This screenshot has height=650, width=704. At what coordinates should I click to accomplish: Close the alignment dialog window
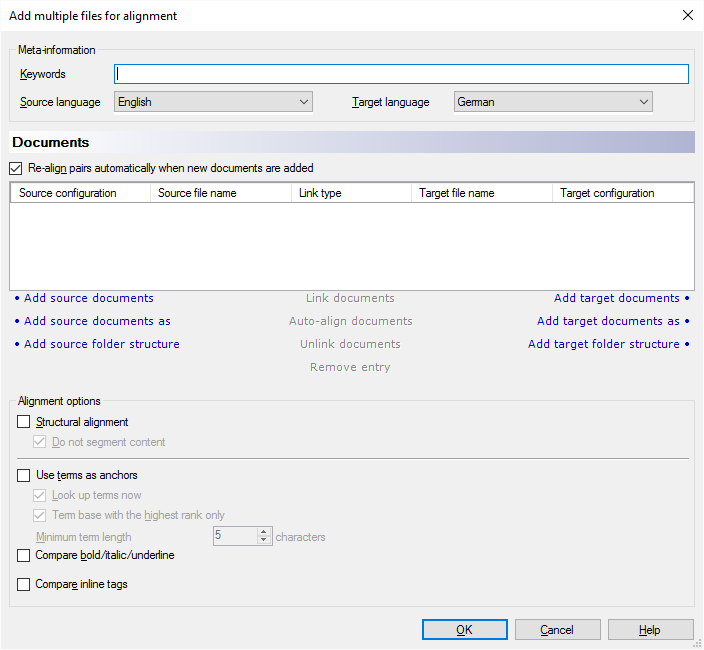tap(687, 15)
